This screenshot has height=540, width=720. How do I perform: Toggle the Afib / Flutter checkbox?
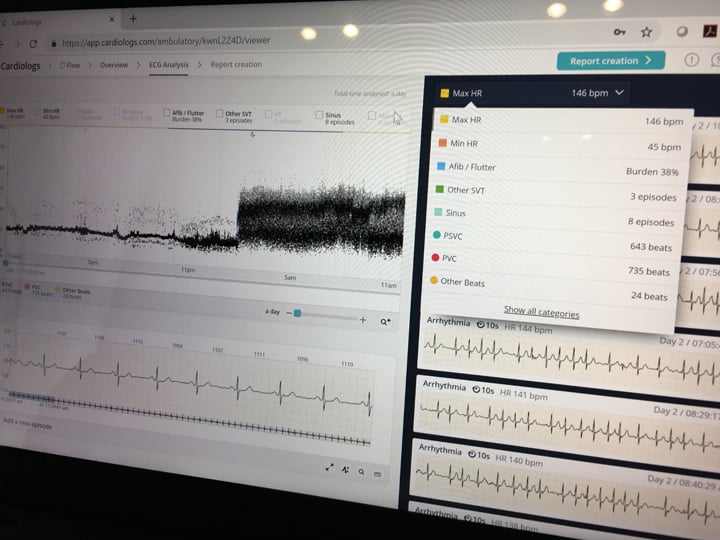(x=167, y=112)
